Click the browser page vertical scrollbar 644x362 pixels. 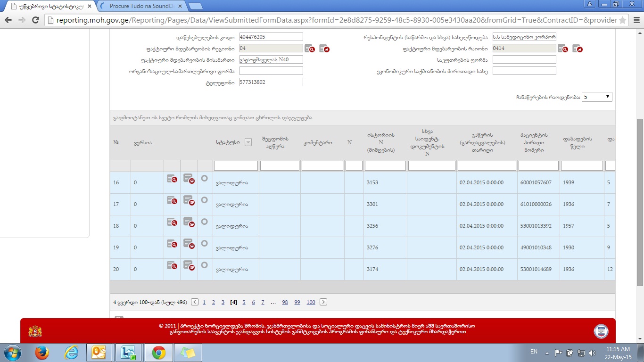[640, 202]
